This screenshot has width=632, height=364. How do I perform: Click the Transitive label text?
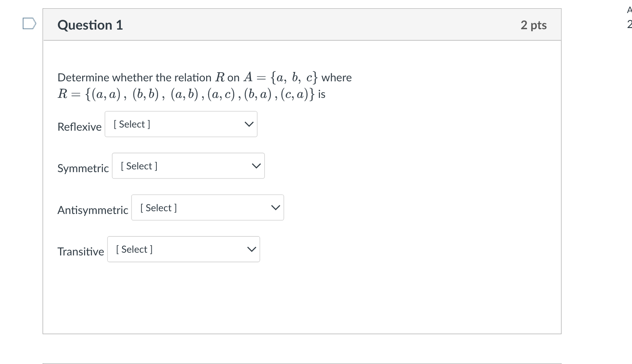81,251
